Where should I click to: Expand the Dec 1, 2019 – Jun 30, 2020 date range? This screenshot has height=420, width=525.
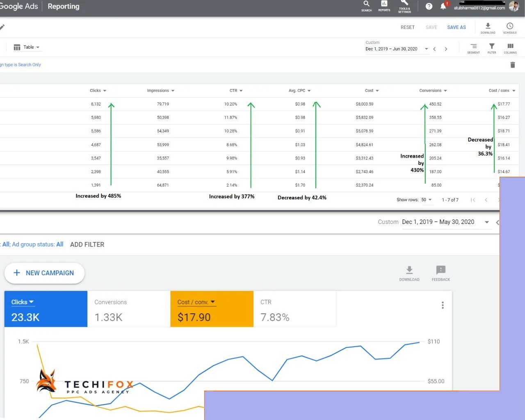pos(396,49)
